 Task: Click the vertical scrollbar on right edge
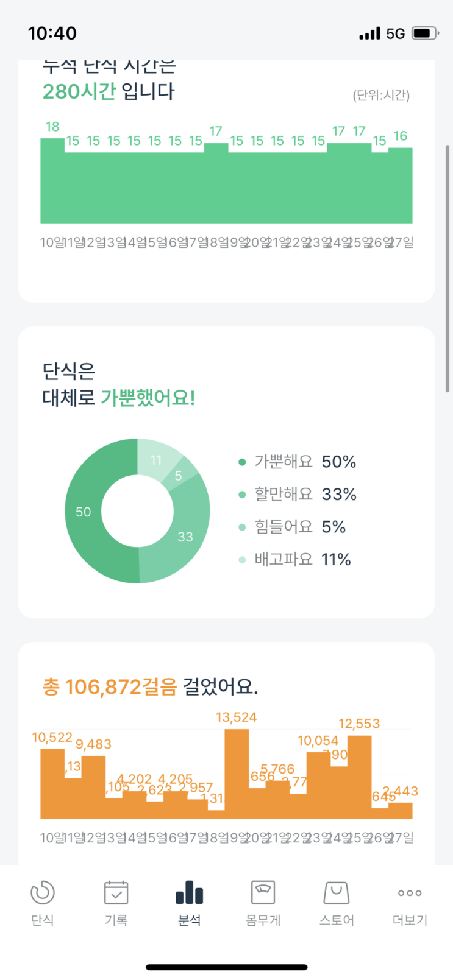tap(448, 268)
